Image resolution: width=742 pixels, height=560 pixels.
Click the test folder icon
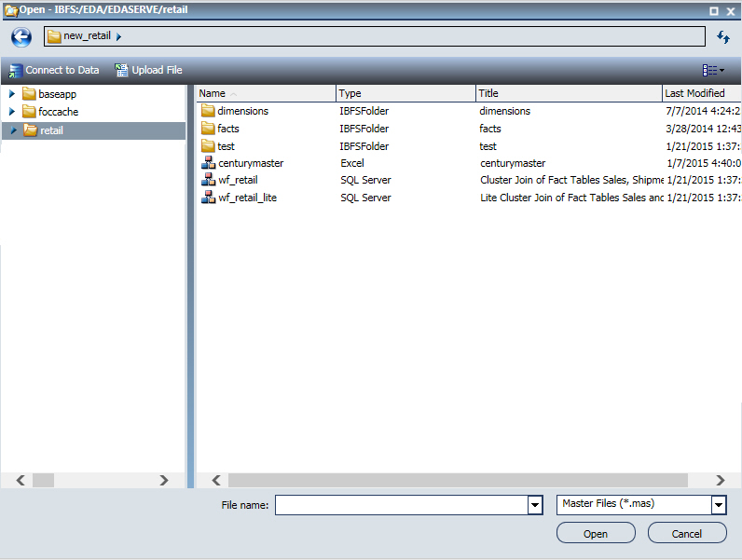[x=208, y=145]
